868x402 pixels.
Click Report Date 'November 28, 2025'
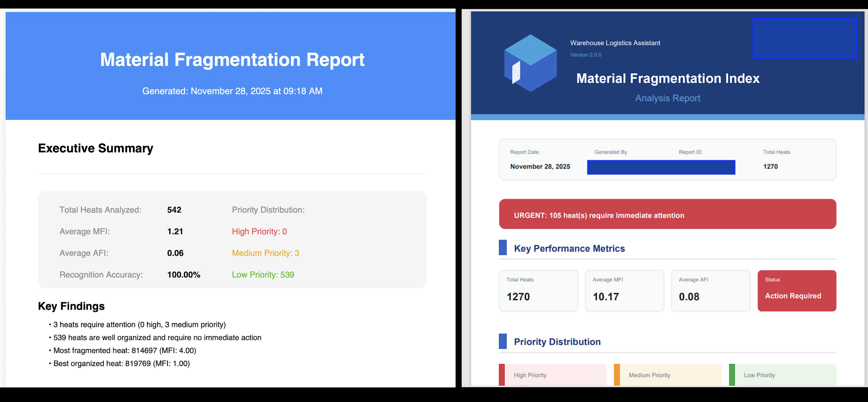(540, 167)
